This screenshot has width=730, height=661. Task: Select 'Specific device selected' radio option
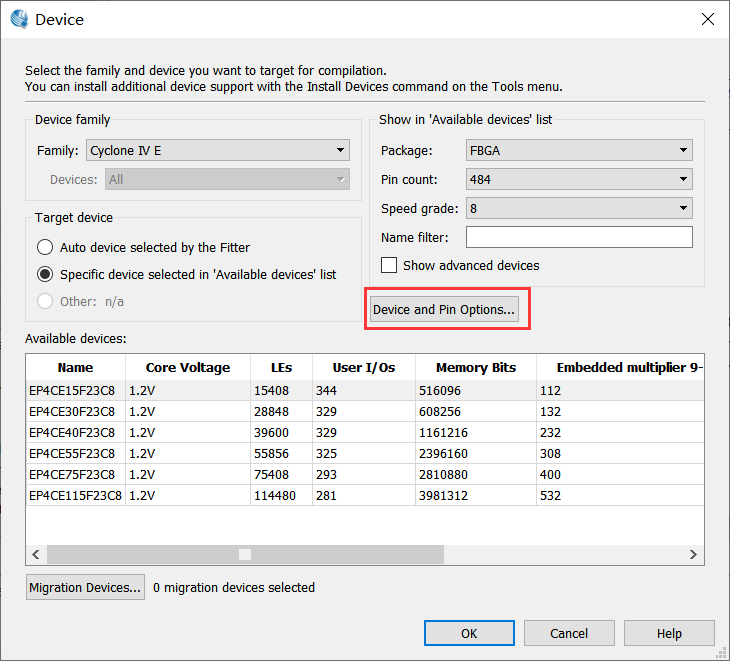click(45, 274)
